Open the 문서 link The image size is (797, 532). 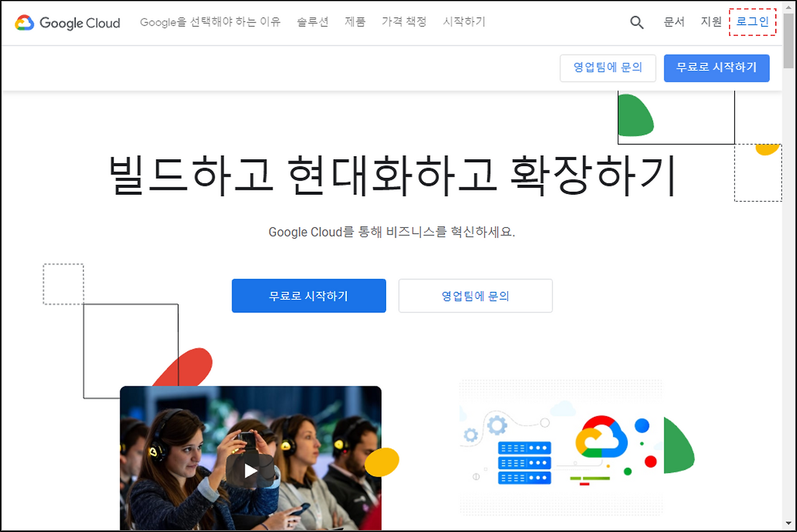click(674, 22)
